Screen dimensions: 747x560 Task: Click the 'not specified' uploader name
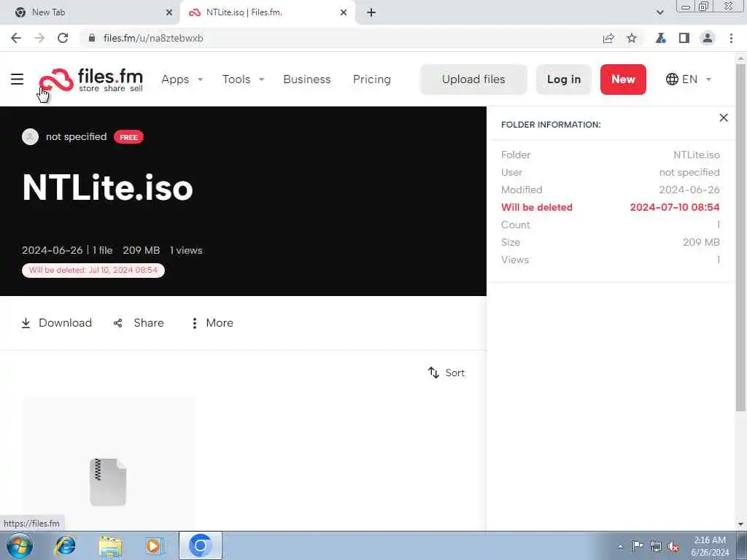[76, 136]
